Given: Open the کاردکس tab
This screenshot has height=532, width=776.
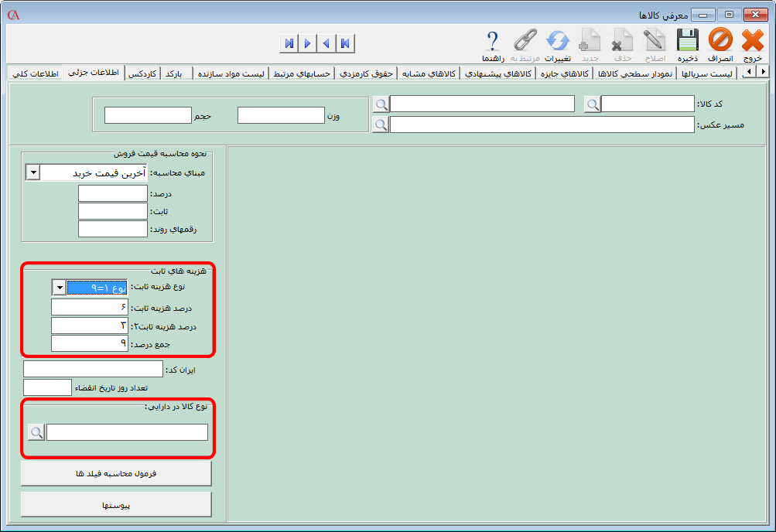Looking at the screenshot, I should (143, 73).
